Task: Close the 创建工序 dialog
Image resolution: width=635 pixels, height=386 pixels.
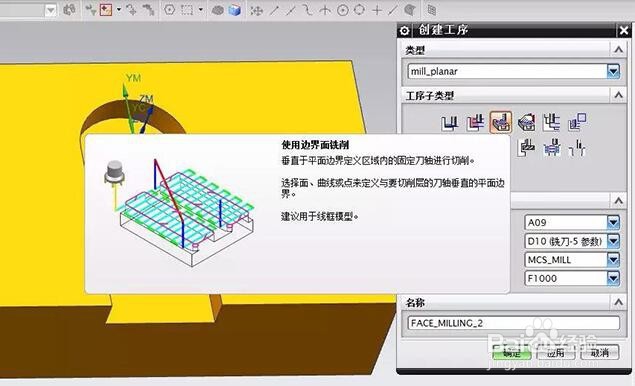Action: coord(624,30)
